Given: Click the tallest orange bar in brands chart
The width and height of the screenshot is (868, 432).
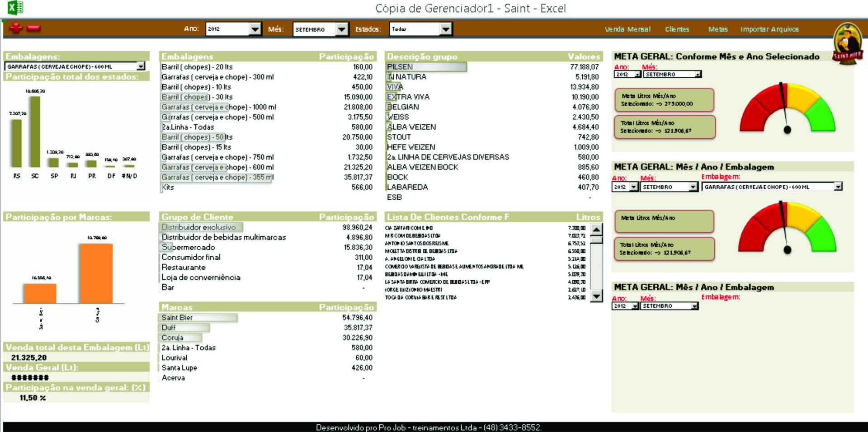Looking at the screenshot, I should 96,273.
